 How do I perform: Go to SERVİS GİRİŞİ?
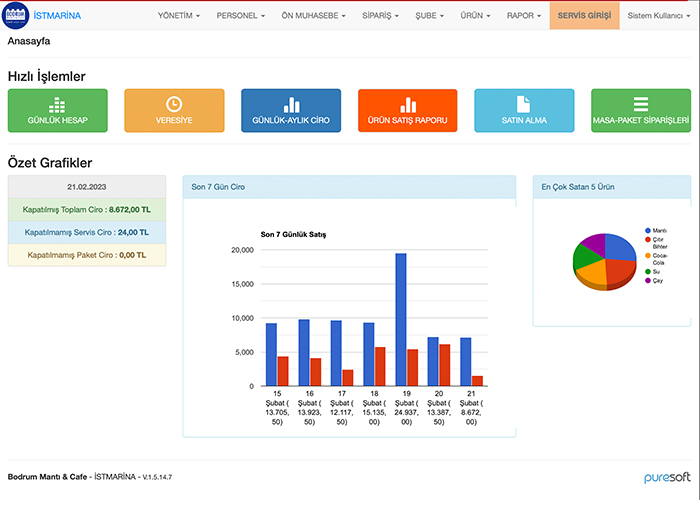tap(584, 16)
